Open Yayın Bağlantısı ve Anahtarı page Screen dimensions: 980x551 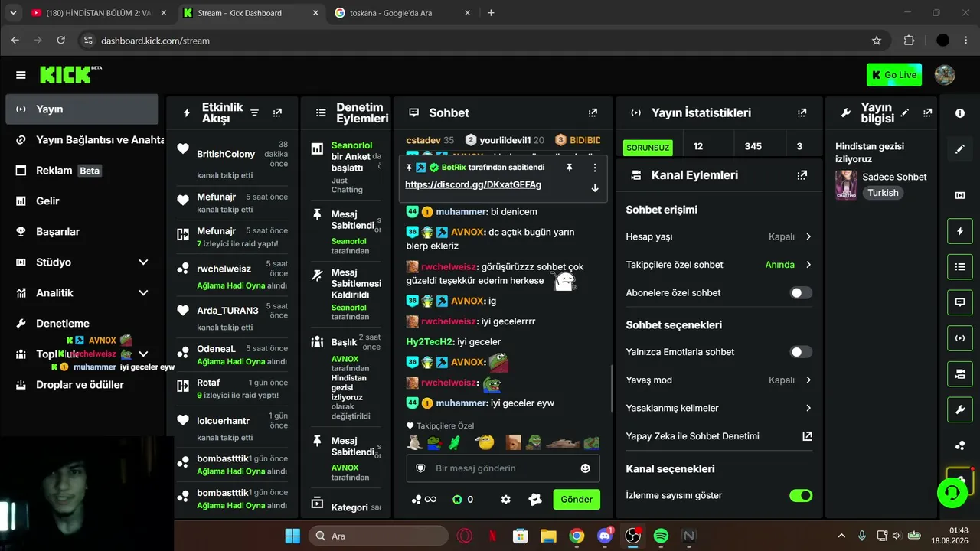coord(82,139)
